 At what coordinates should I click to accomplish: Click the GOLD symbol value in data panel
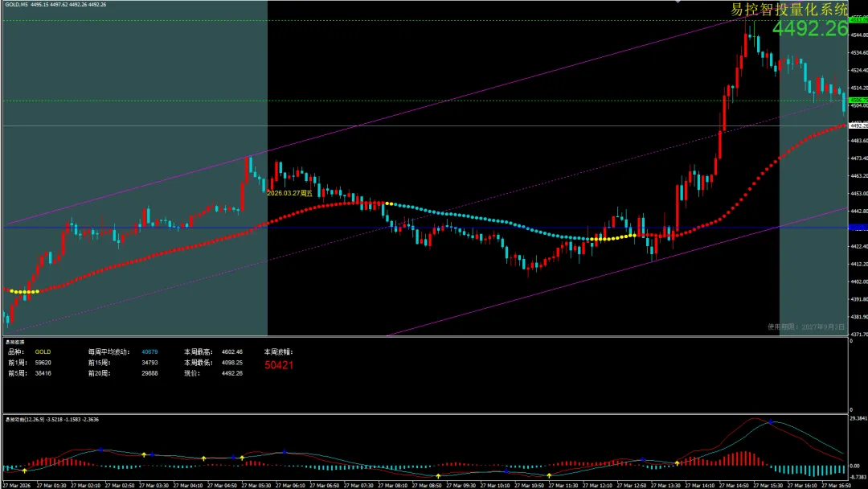pos(43,351)
